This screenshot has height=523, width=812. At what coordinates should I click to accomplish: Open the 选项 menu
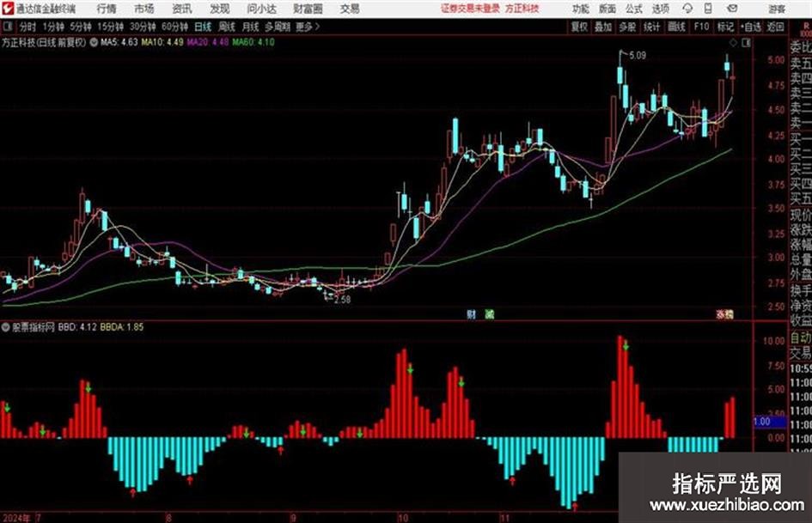pos(661,9)
